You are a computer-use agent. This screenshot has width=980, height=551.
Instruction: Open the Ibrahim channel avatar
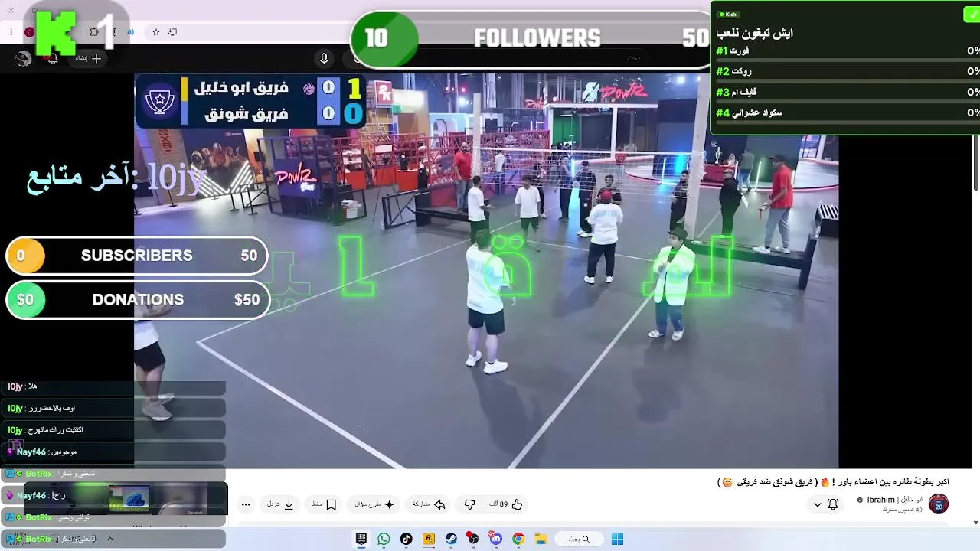point(939,504)
